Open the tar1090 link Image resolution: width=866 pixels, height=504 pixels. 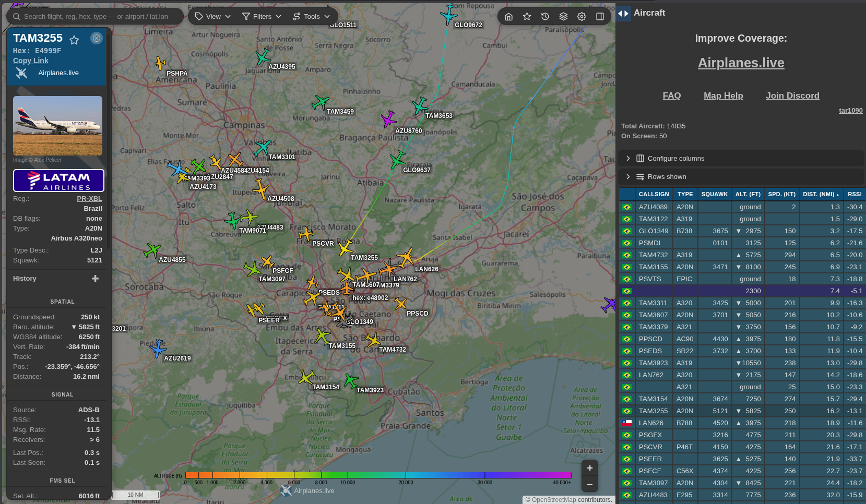[850, 111]
